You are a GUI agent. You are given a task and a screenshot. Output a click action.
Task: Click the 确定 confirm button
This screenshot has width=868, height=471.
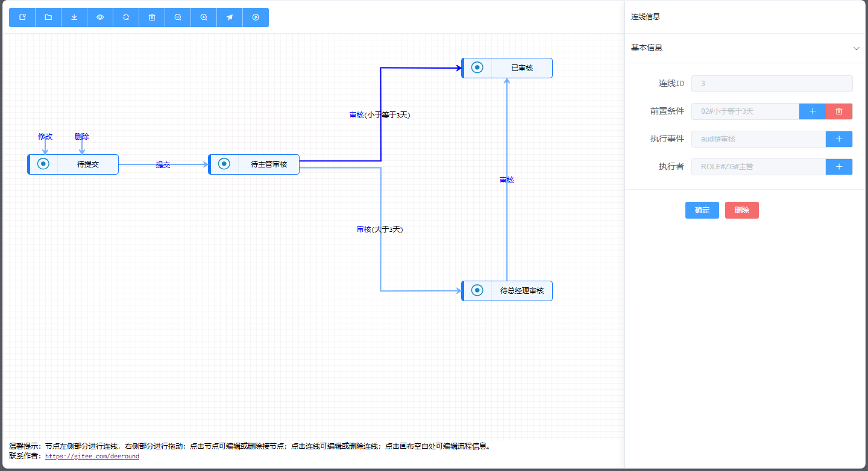(x=702, y=210)
